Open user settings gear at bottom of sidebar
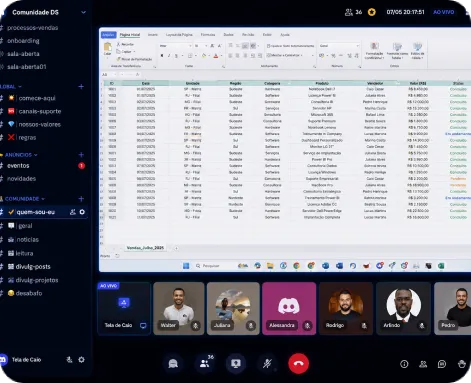 pos(81,360)
